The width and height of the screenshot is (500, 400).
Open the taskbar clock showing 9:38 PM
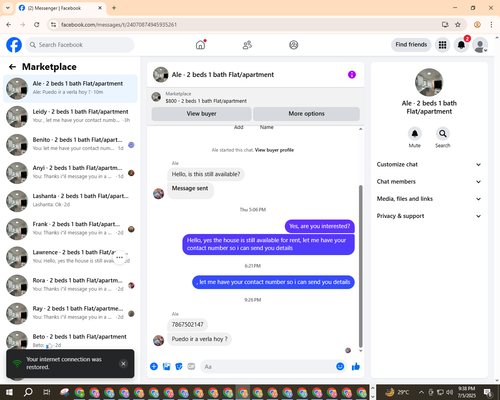[466, 392]
